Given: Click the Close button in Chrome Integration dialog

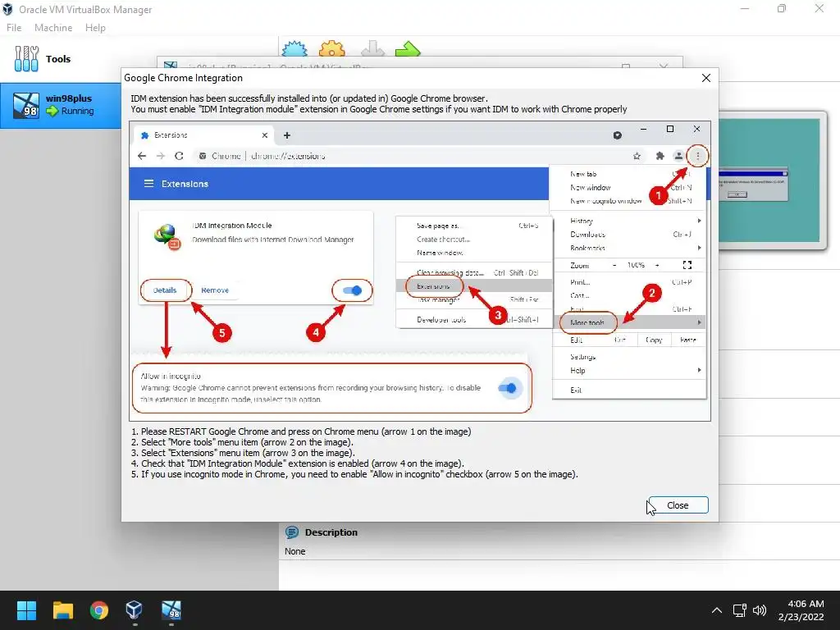Looking at the screenshot, I should click(x=678, y=505).
